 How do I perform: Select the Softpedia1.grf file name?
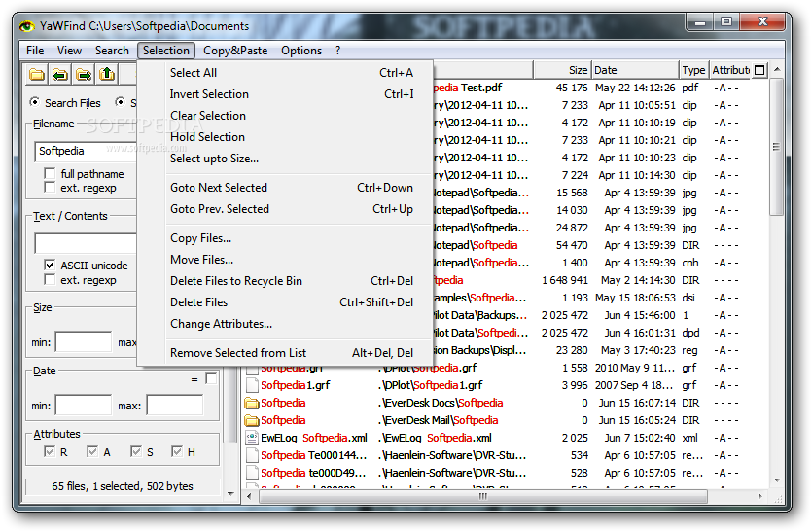coord(296,385)
